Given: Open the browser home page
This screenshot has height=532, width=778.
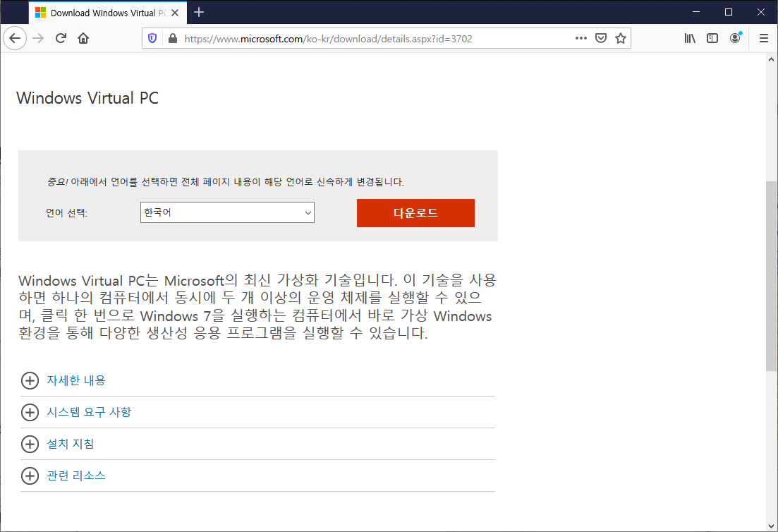Looking at the screenshot, I should (83, 38).
